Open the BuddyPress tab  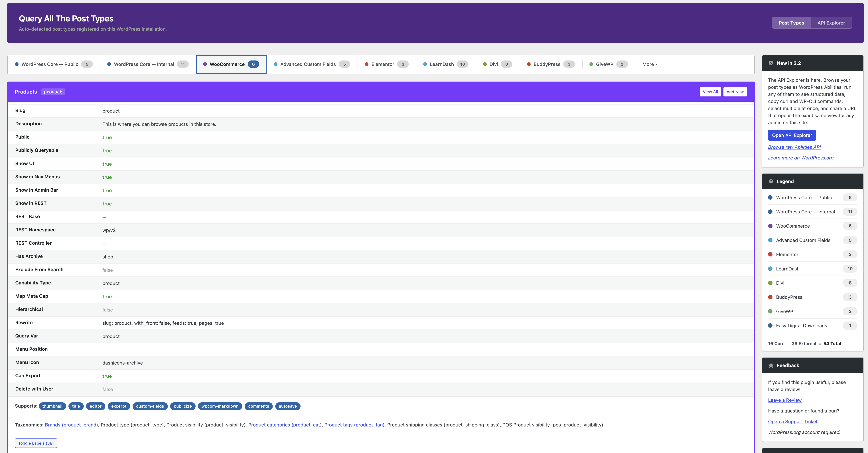pos(547,64)
